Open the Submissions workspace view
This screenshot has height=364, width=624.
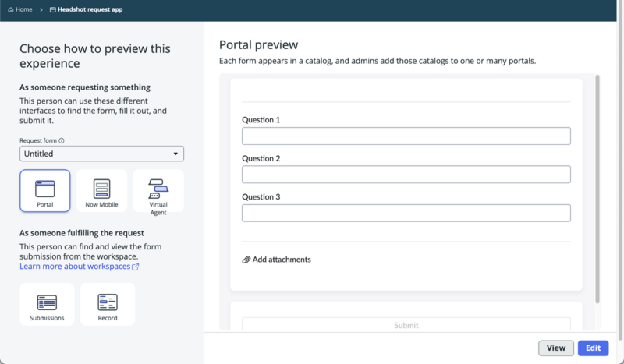click(47, 304)
